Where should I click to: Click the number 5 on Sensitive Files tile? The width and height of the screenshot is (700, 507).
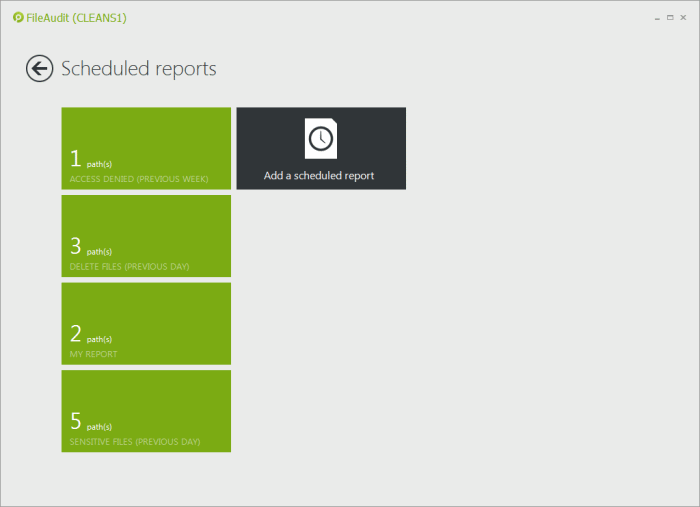pos(75,422)
